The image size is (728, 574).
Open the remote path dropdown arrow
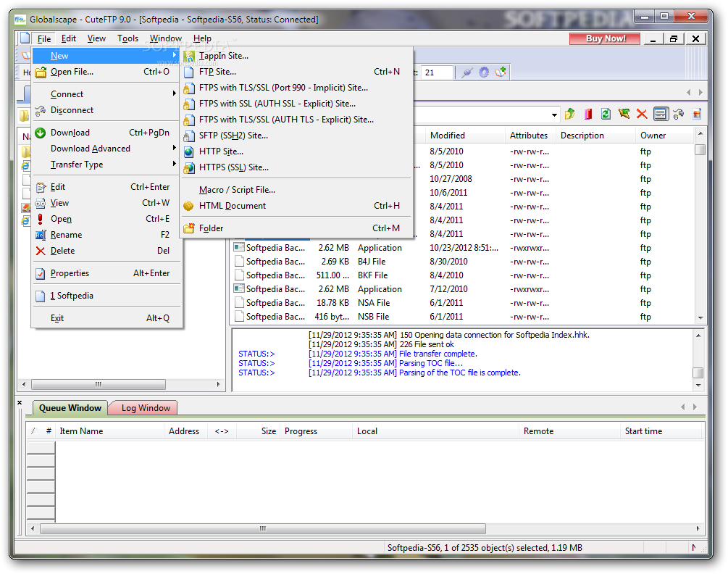click(x=554, y=115)
